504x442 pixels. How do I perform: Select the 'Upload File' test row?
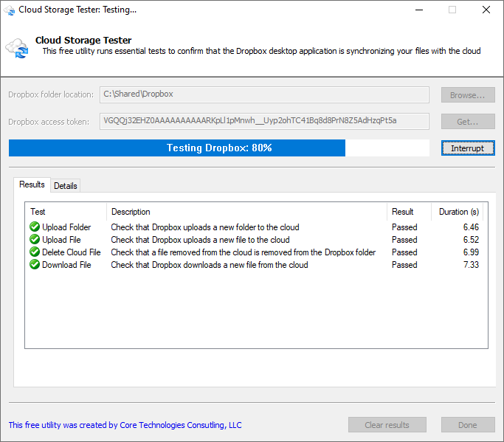point(255,240)
